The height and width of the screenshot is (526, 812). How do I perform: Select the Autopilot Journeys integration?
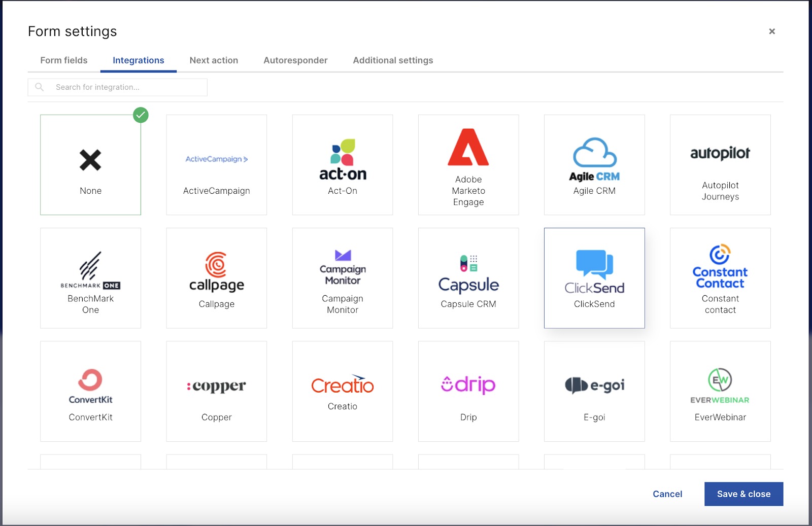[x=720, y=165]
